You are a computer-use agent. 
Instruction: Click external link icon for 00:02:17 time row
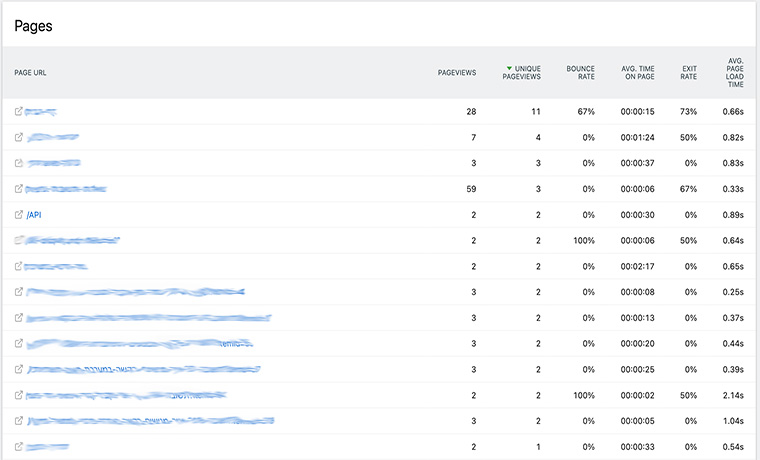tap(19, 267)
